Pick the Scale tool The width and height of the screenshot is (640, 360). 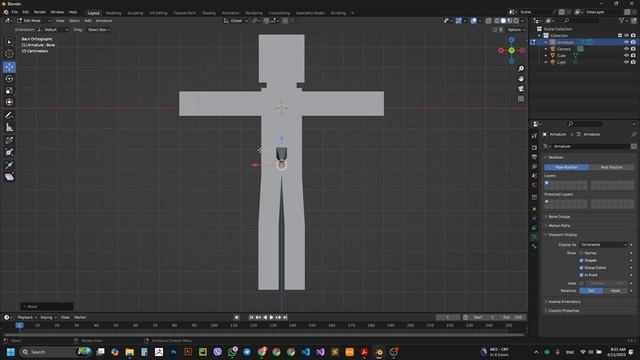pos(9,91)
